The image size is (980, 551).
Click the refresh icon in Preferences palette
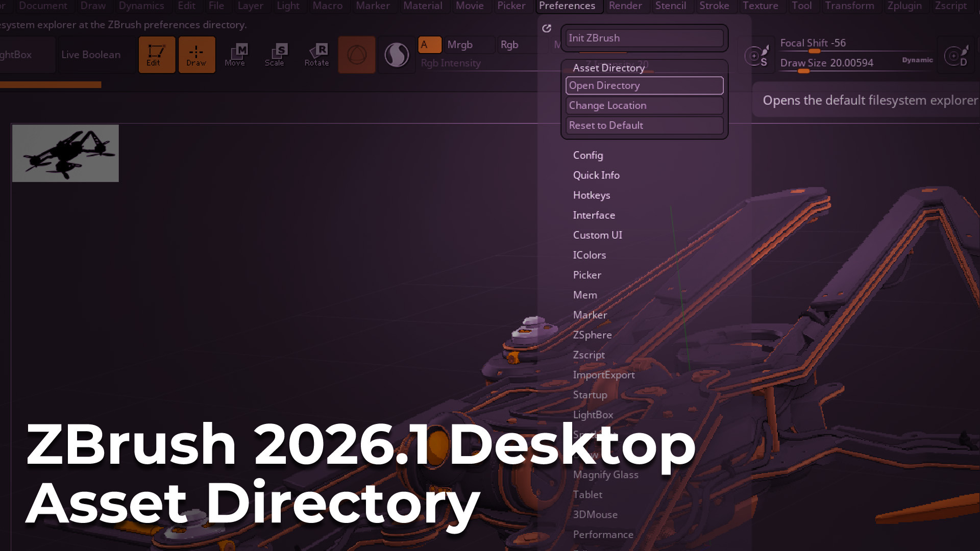[x=547, y=29]
